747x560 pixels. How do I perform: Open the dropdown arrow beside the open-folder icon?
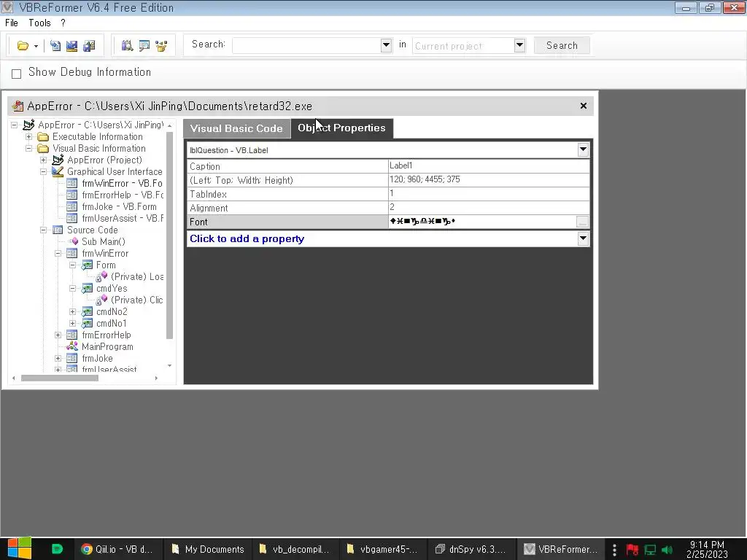click(36, 46)
